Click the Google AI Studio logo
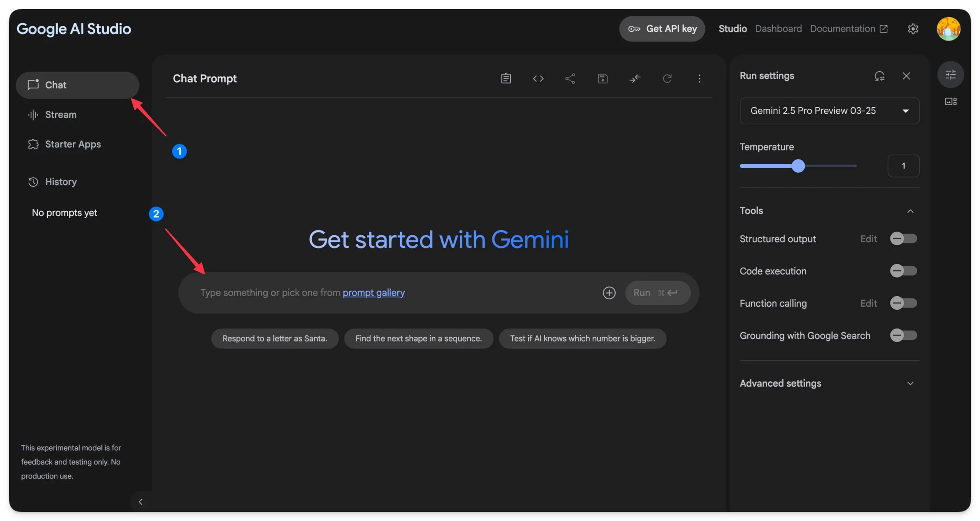This screenshot has width=980, height=521. (74, 29)
